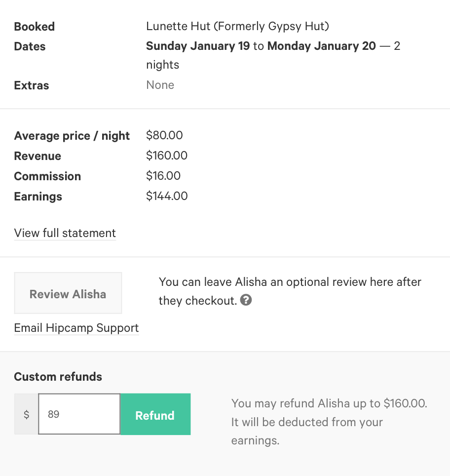Click the Extras value None
The height and width of the screenshot is (476, 450).
coord(160,85)
